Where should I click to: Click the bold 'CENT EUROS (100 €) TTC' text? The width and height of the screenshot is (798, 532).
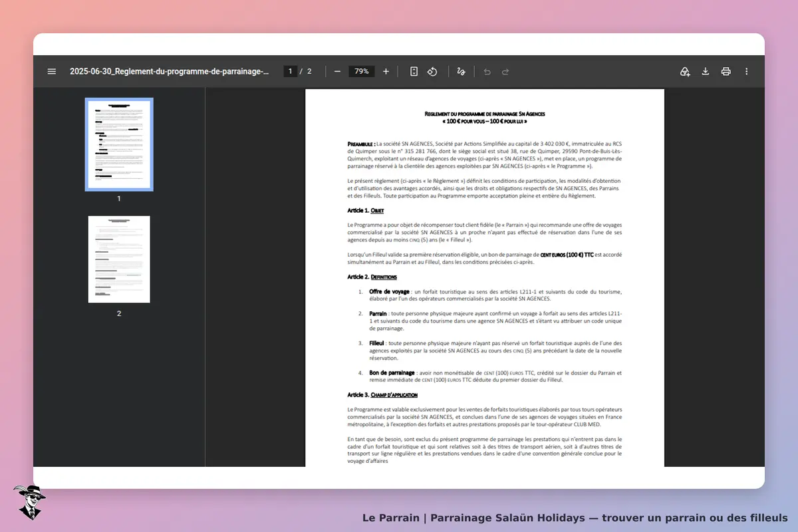567,255
